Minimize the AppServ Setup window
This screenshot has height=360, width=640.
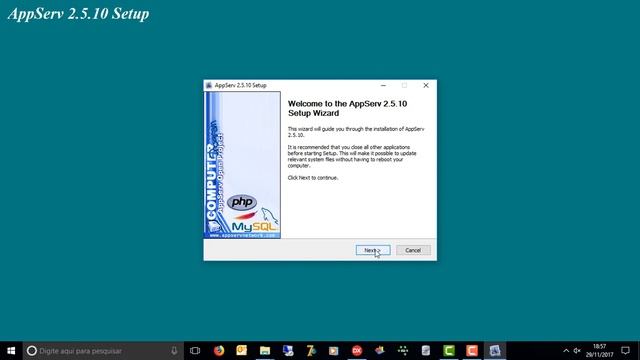pos(383,85)
